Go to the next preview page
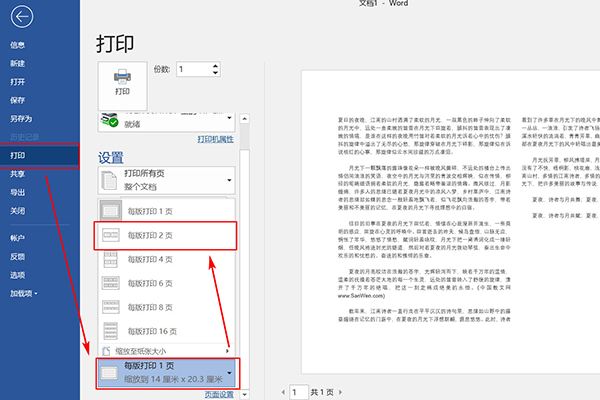 click(x=340, y=392)
